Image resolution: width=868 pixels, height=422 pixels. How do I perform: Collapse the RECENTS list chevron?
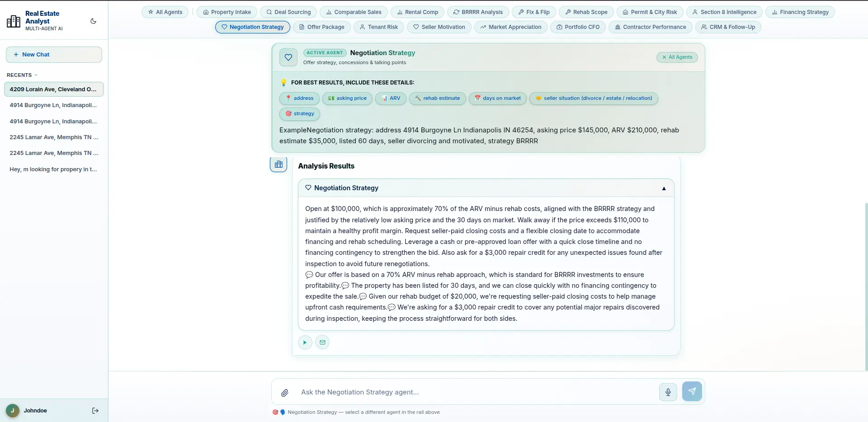click(36, 75)
